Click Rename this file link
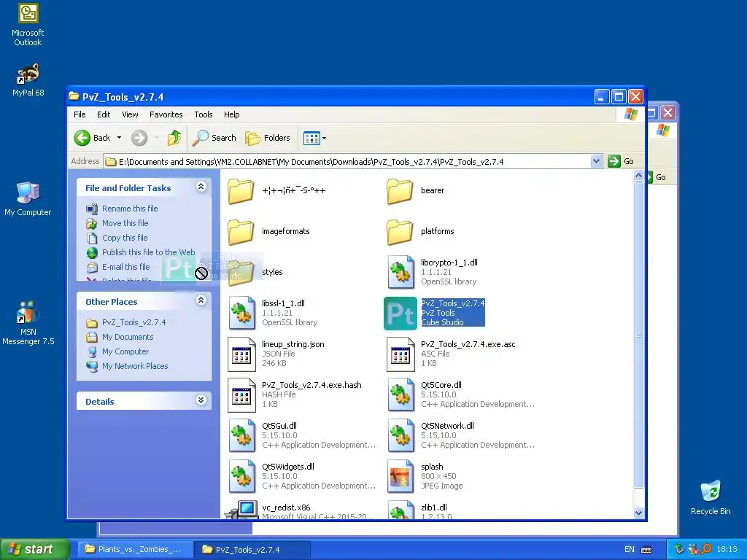 pyautogui.click(x=130, y=209)
